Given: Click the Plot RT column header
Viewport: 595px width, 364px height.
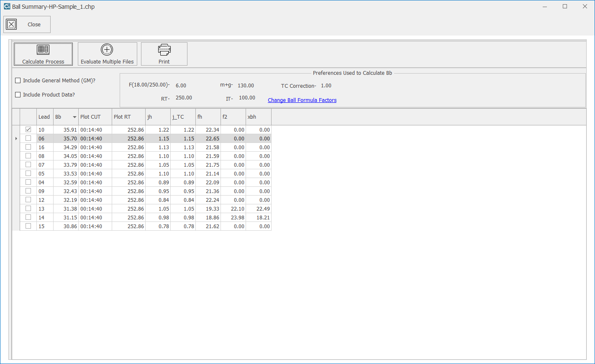Looking at the screenshot, I should 128,117.
